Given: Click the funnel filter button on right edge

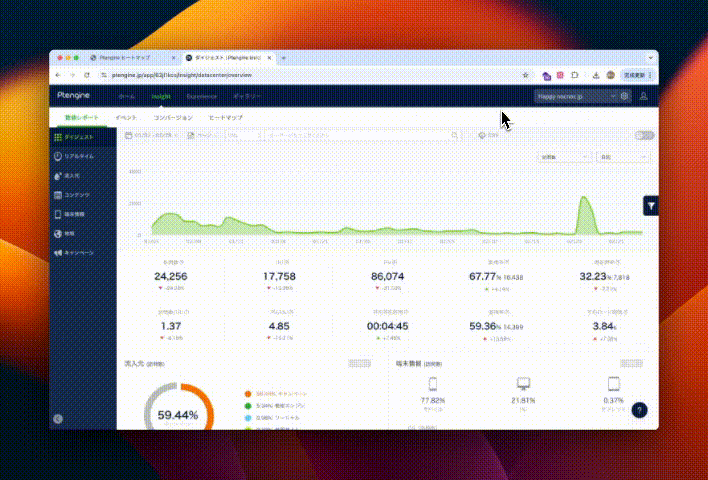Looking at the screenshot, I should click(x=650, y=205).
